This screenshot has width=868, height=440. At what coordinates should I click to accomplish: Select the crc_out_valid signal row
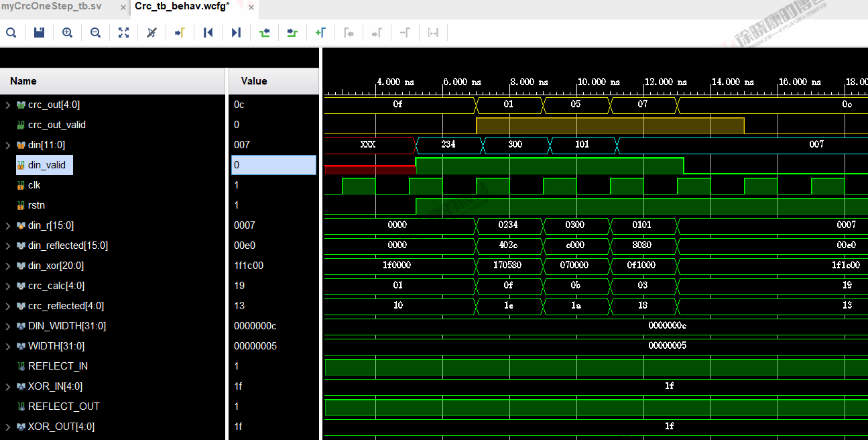(x=56, y=125)
